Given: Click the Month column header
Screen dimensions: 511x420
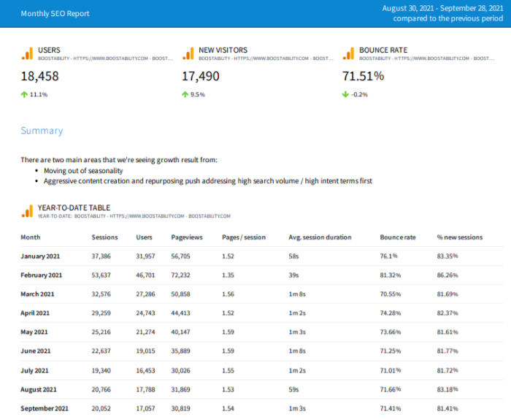Looking at the screenshot, I should pos(31,237).
